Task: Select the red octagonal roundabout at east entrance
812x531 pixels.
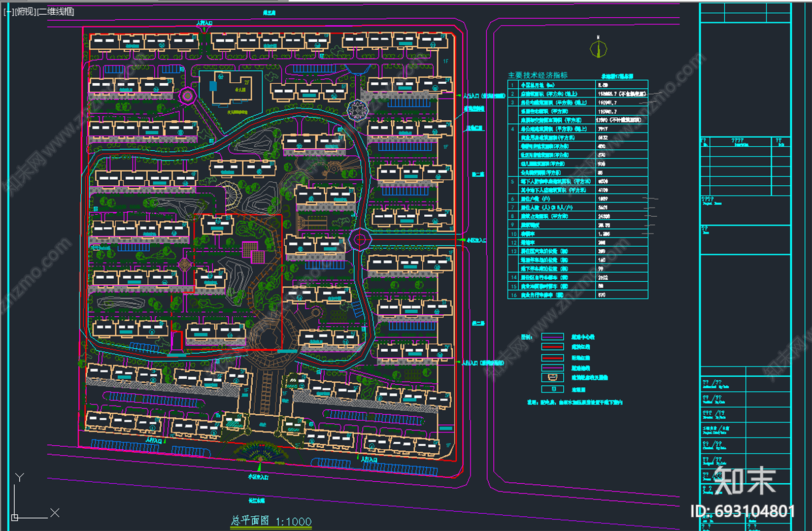Action: (x=360, y=240)
